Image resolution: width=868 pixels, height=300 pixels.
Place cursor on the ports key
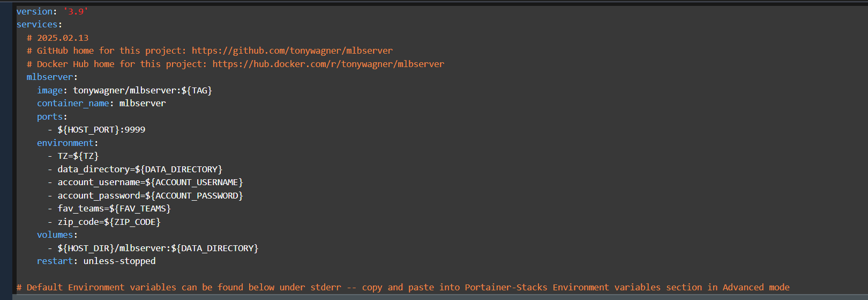point(50,117)
